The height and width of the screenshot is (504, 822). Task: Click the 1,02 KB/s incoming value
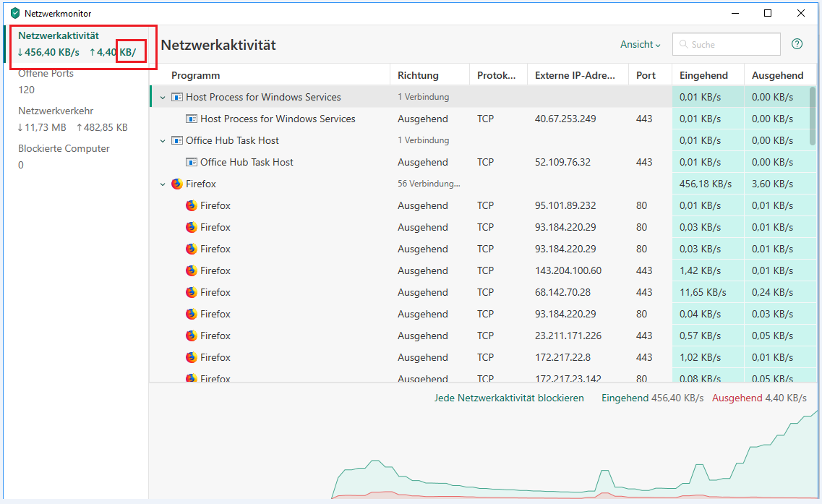click(x=700, y=357)
